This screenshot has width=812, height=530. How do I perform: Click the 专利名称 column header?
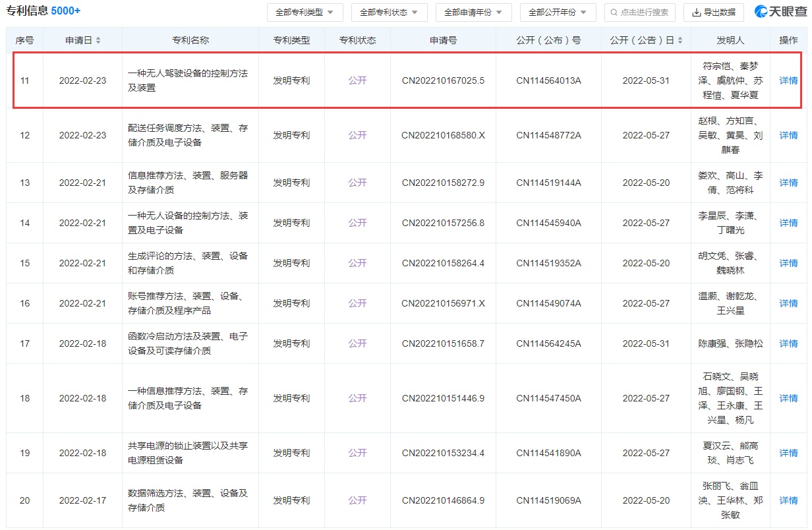[x=190, y=40]
